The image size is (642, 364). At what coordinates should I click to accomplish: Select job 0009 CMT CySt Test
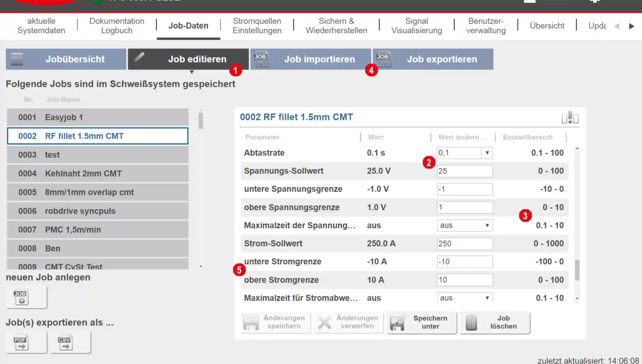click(97, 264)
